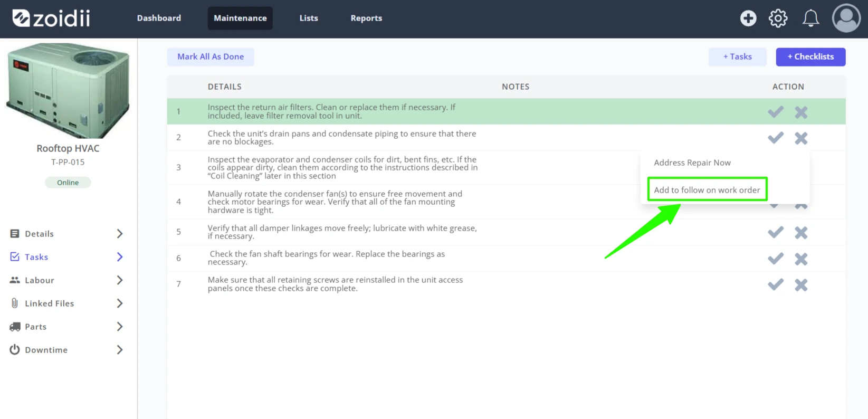Fail task 6 fan shaft bearings
The height and width of the screenshot is (419, 868).
(x=801, y=259)
